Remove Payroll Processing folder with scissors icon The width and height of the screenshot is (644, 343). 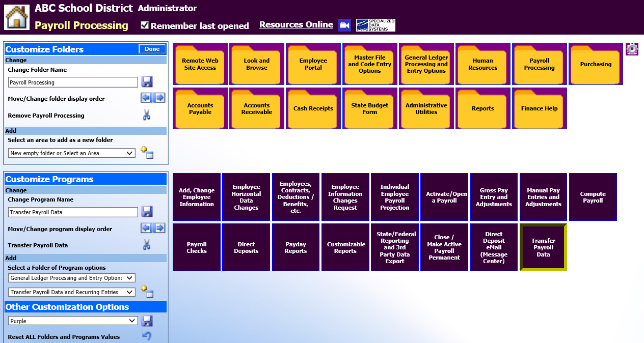(x=147, y=116)
